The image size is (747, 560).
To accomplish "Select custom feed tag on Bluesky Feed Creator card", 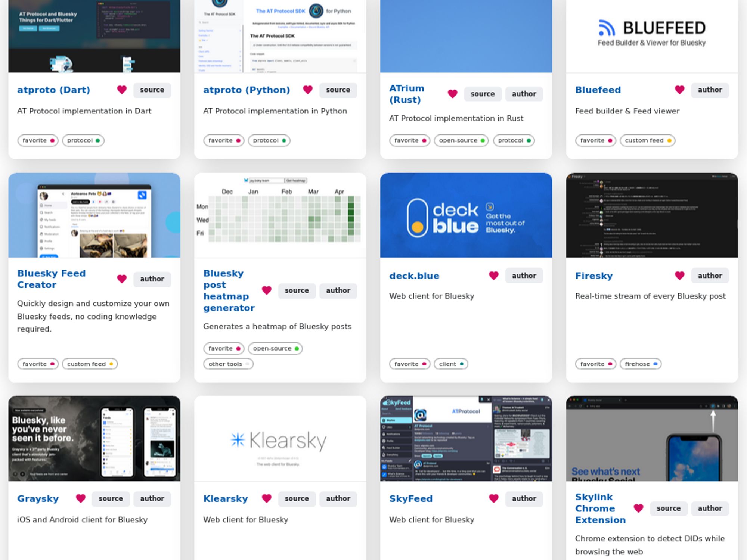I will (x=90, y=364).
